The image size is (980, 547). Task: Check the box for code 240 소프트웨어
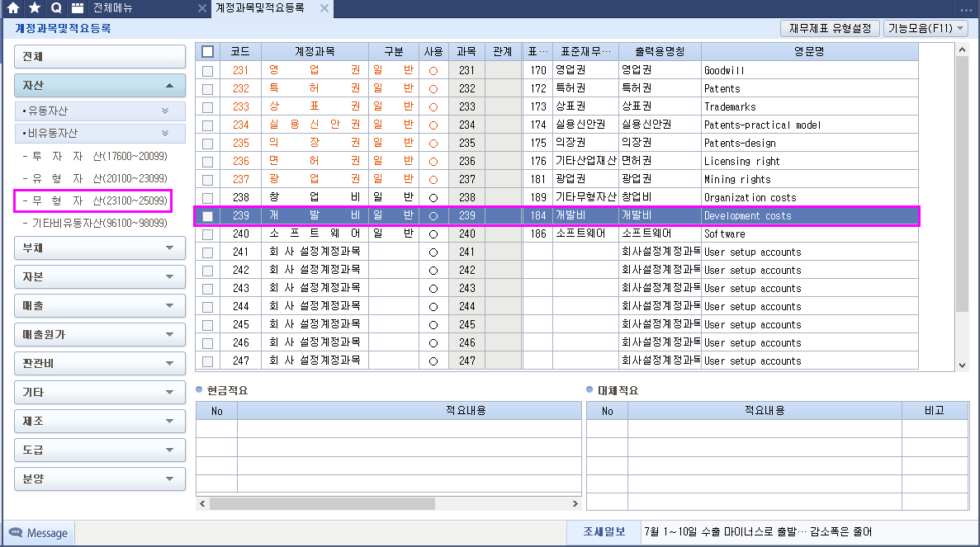coord(207,234)
